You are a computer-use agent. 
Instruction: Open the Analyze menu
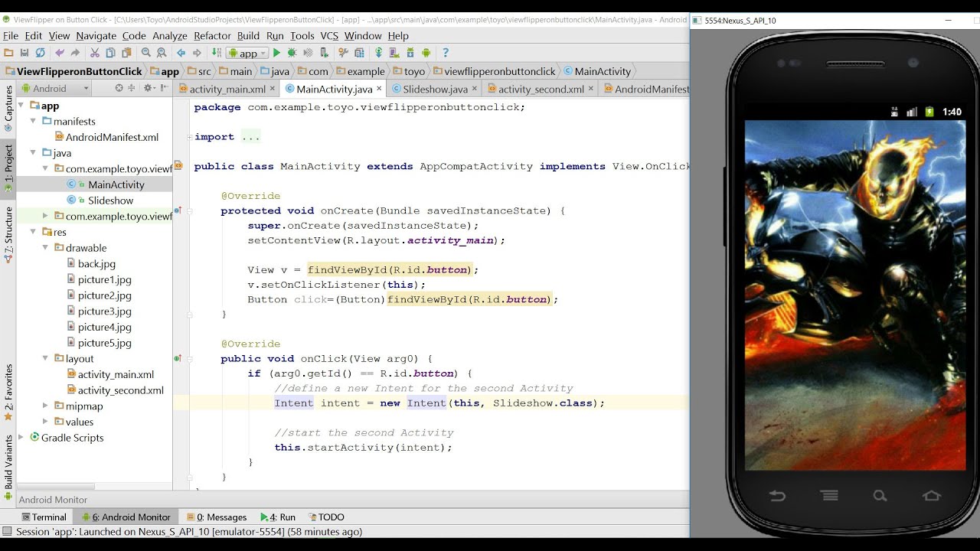[170, 35]
